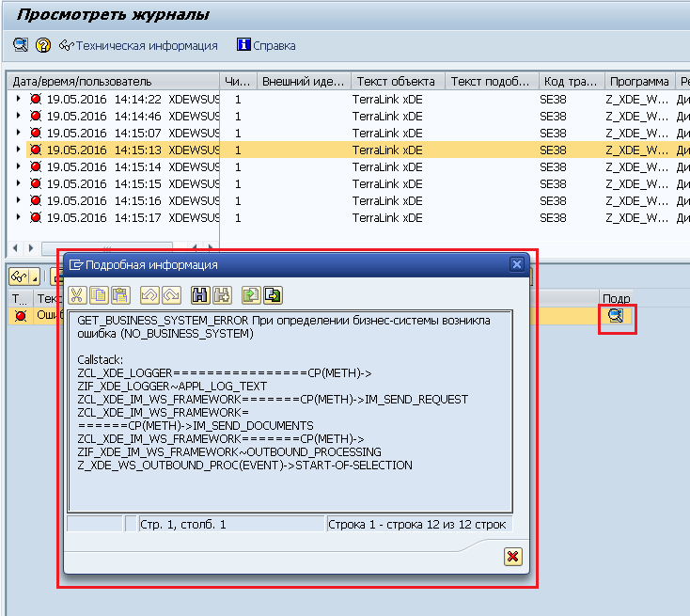
Task: Click the yellow question mark help icon
Action: (42, 45)
